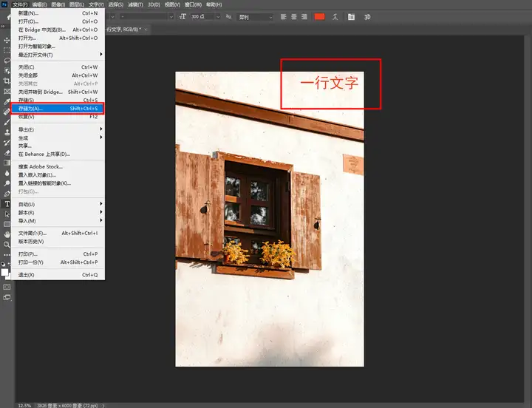Open the 帮助(H) menu
The width and height of the screenshot is (532, 408).
[214, 4]
